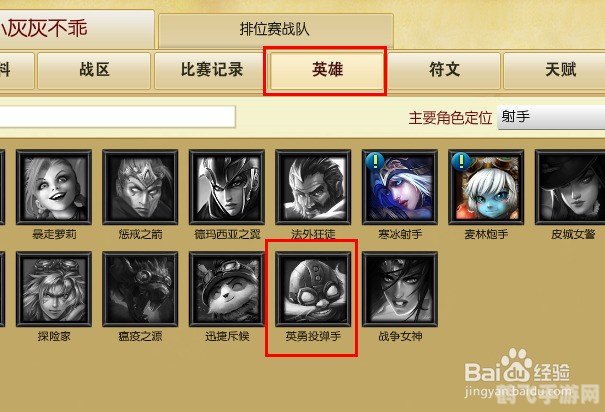Select the 麦林炮手 champion portrait

pos(486,187)
